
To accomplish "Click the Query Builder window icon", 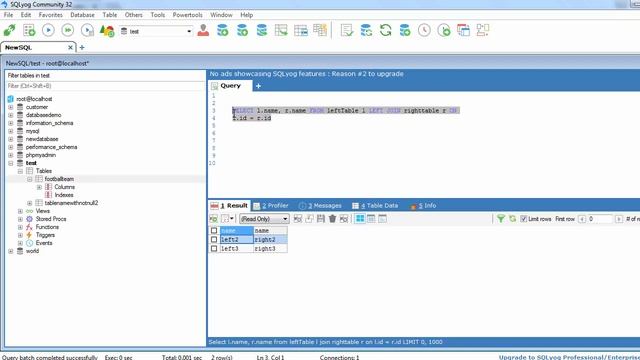I will tap(464, 31).
